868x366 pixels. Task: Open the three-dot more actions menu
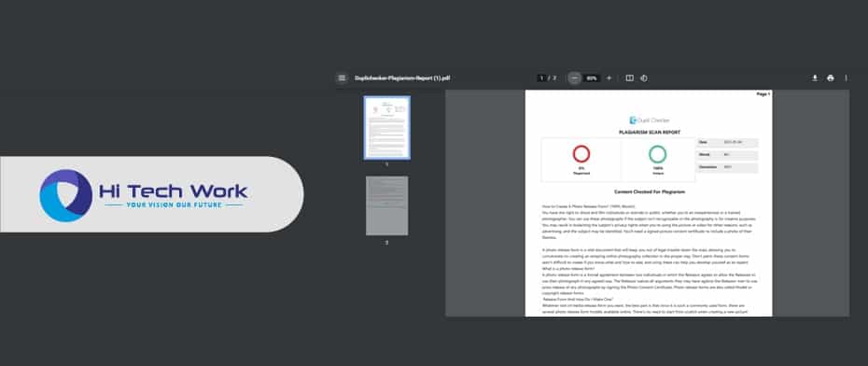[846, 78]
